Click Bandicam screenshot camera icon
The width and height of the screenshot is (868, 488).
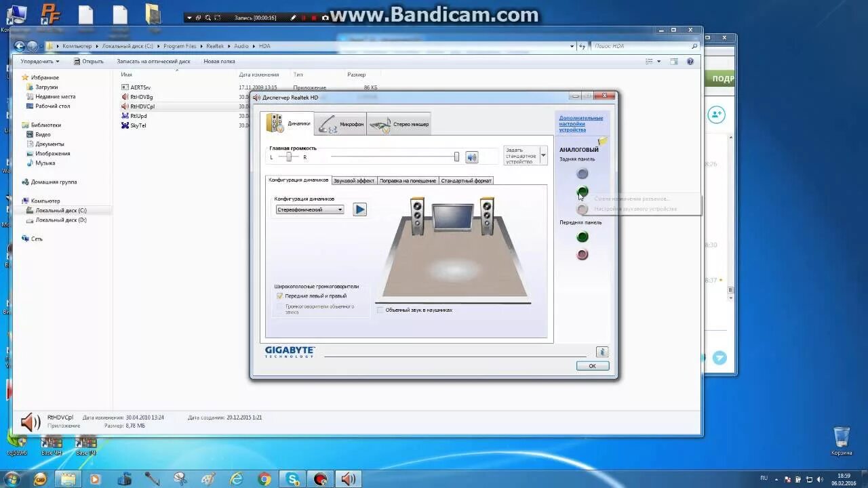tap(326, 18)
